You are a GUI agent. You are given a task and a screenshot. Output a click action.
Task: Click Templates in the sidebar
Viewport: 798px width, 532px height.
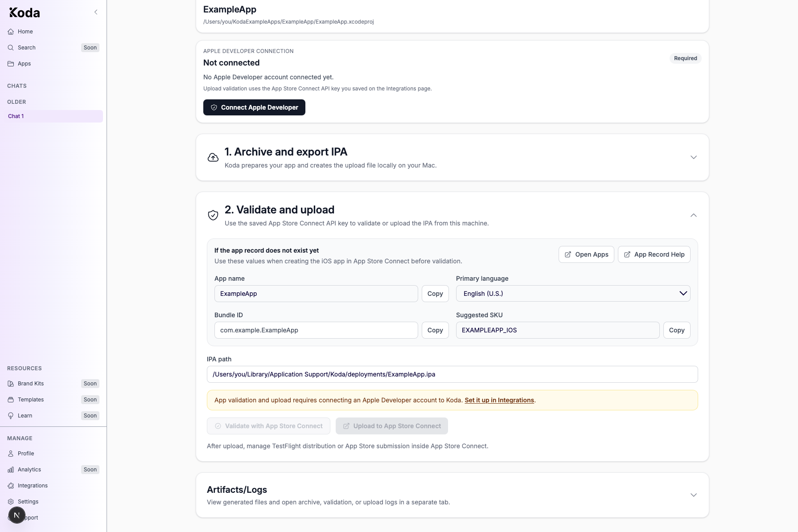coord(53,400)
